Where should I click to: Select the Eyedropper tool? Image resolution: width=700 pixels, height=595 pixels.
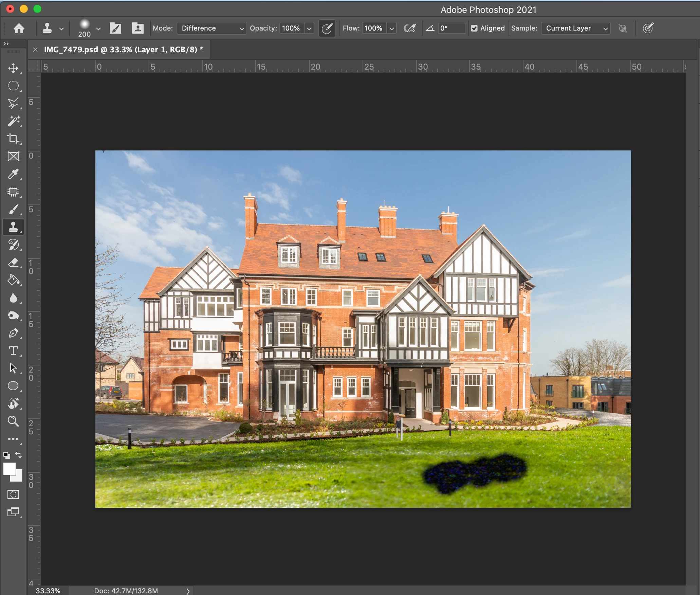coord(13,174)
